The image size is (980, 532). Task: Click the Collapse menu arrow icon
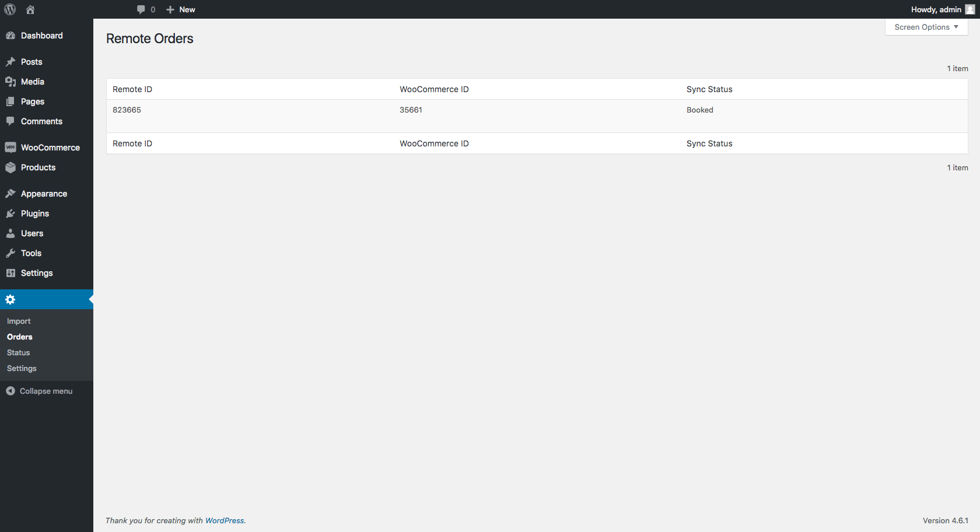pyautogui.click(x=10, y=391)
